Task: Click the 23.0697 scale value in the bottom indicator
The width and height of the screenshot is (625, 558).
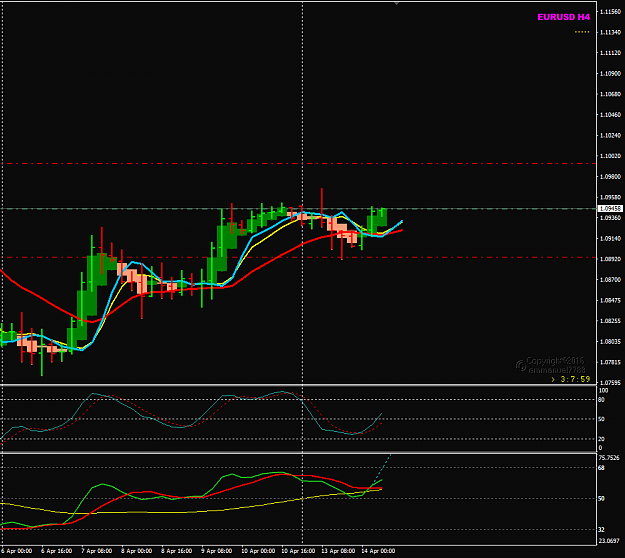Action: [609, 541]
